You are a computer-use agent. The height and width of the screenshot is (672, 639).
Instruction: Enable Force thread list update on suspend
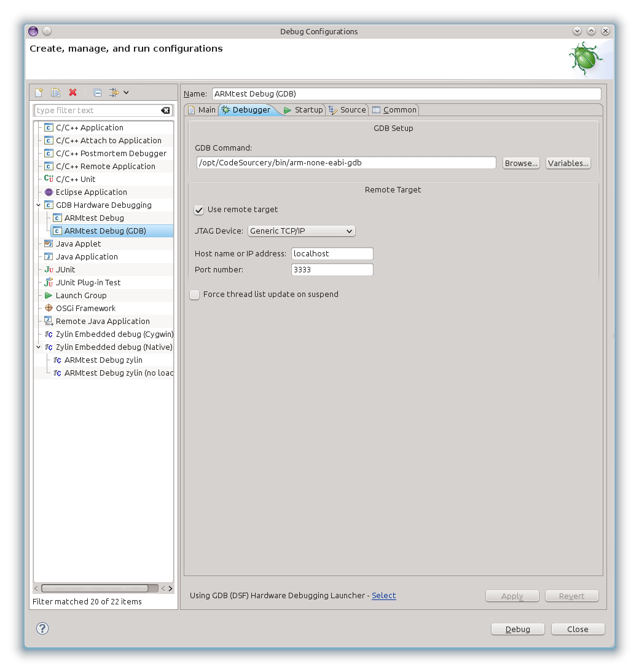click(194, 294)
